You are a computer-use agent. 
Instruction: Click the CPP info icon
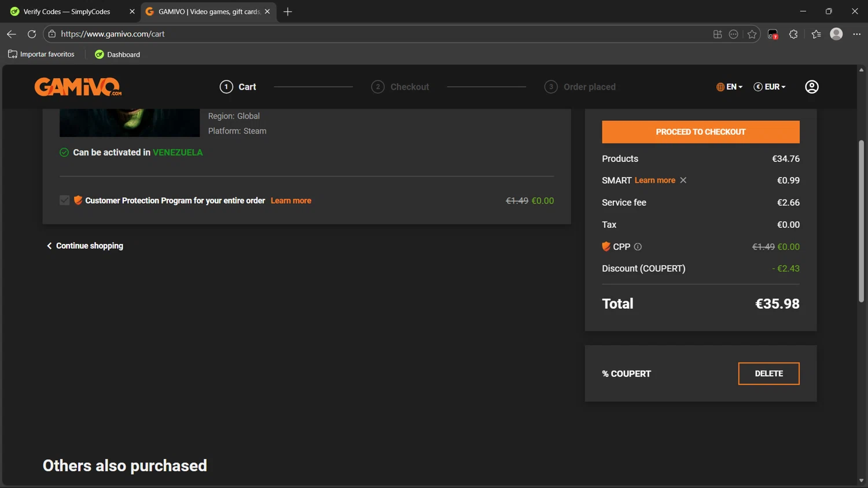638,247
